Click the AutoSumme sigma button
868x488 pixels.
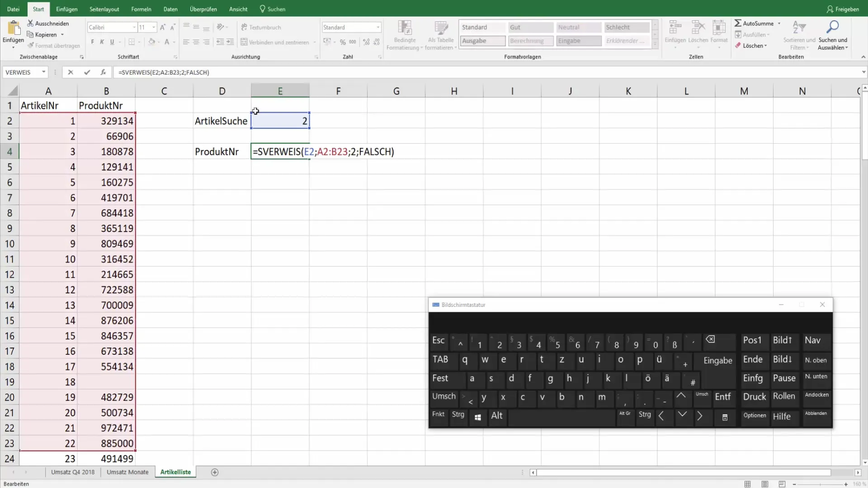pyautogui.click(x=754, y=23)
